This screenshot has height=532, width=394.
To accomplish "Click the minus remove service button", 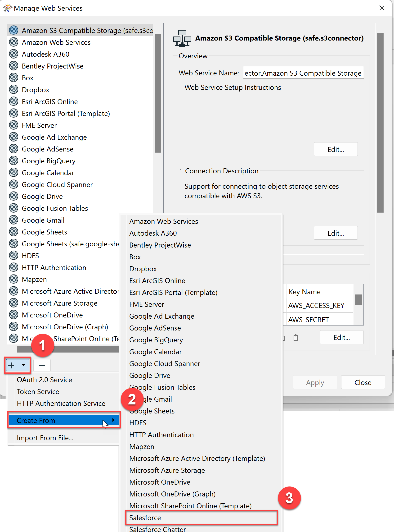I will (42, 365).
